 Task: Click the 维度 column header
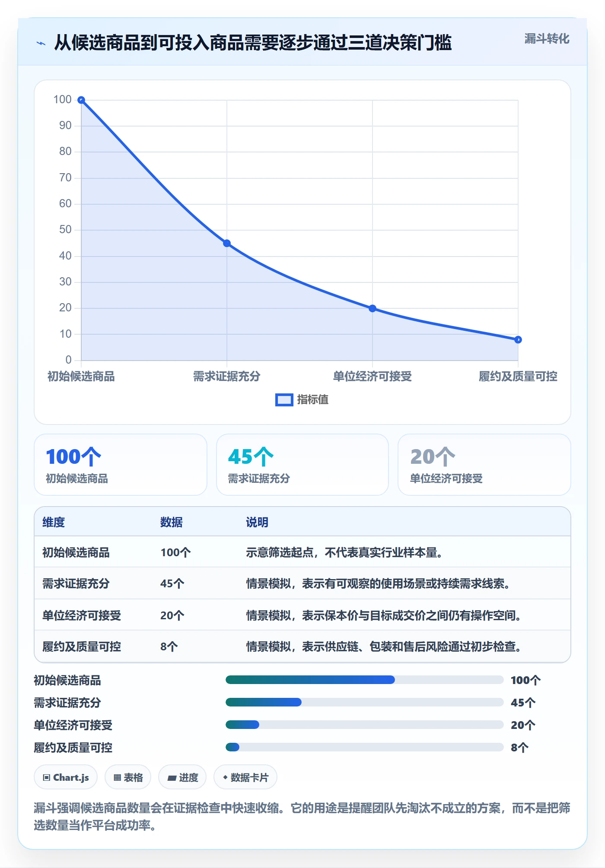(54, 522)
